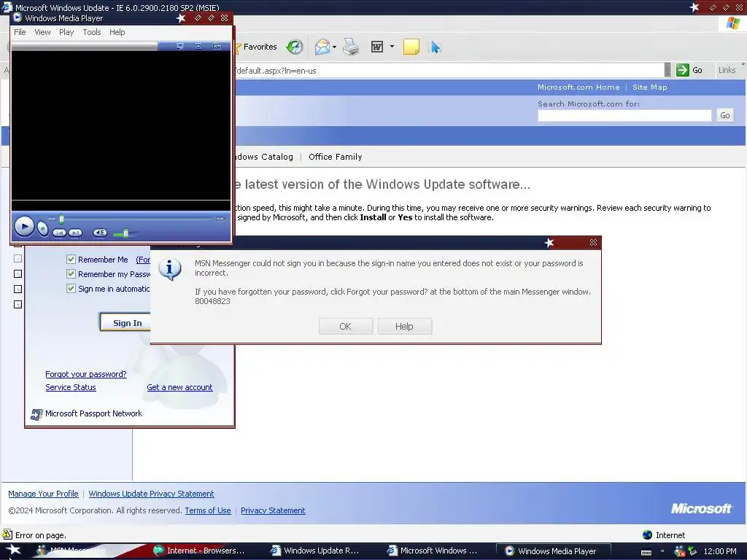Open the footer Privacy Statement link
This screenshot has width=747, height=560.
click(273, 510)
